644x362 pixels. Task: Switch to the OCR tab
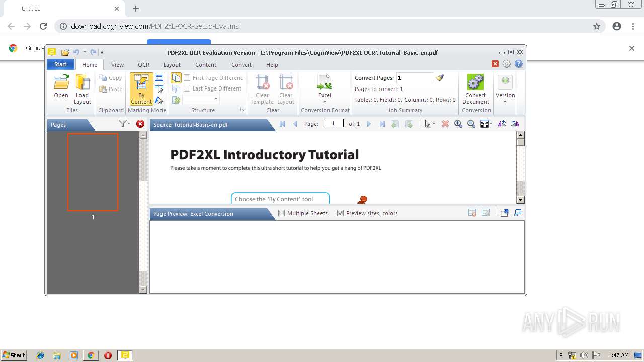pos(144,65)
